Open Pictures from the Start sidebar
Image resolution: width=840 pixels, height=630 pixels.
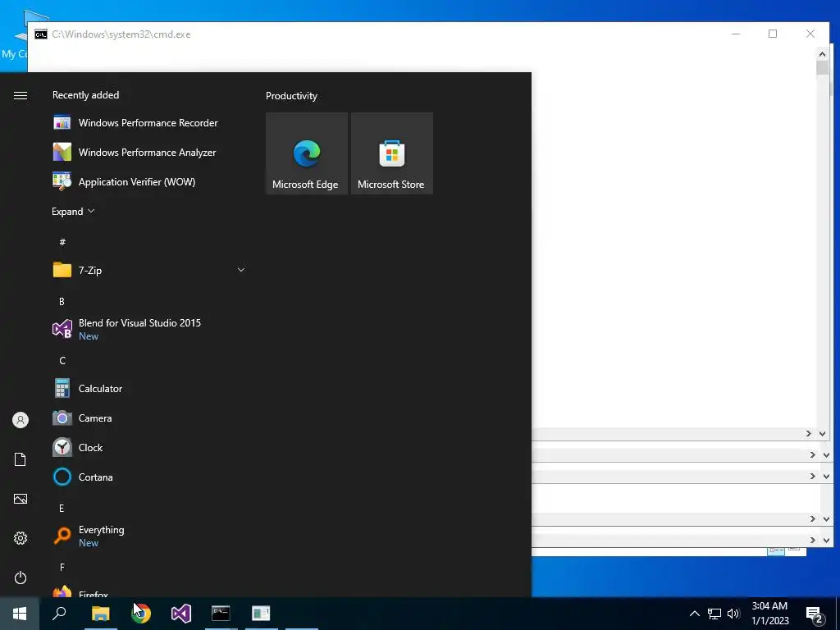pos(21,499)
